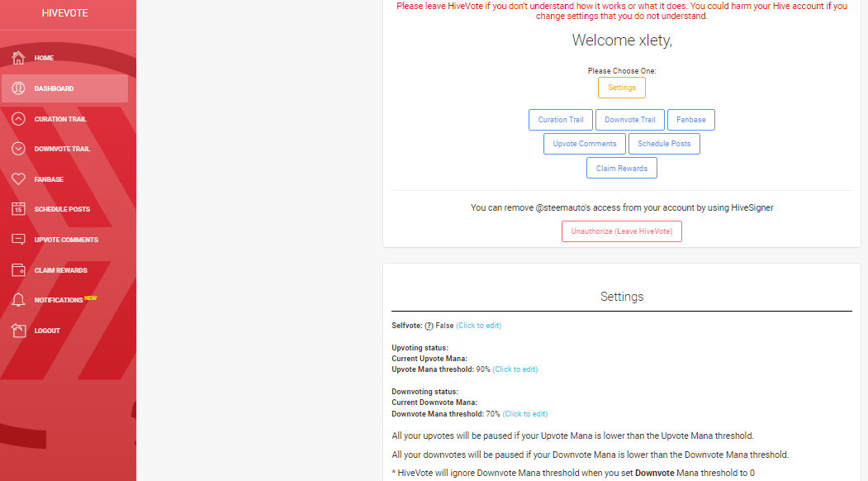Open Notifications in sidebar
This screenshot has height=481, width=868.
[x=58, y=300]
